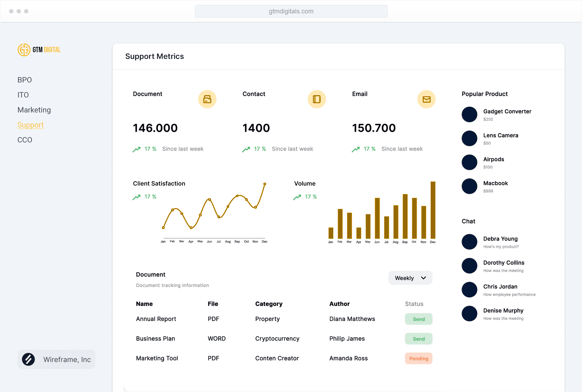Click the Document card wallet icon
This screenshot has height=392, width=582.
(x=207, y=99)
